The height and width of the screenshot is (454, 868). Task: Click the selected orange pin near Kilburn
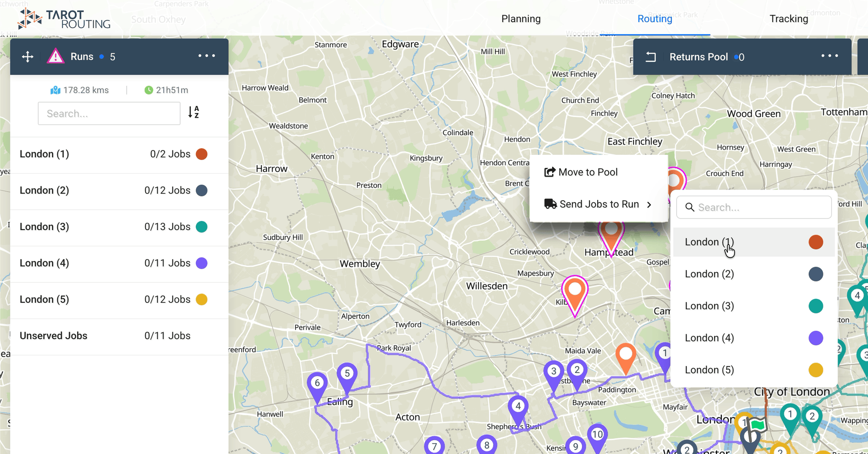point(575,295)
